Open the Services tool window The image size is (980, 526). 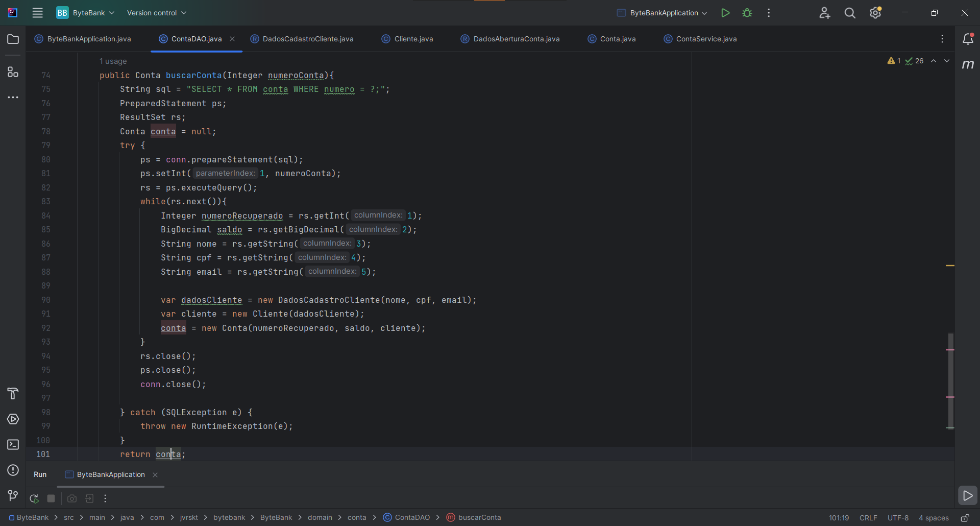pyautogui.click(x=13, y=419)
